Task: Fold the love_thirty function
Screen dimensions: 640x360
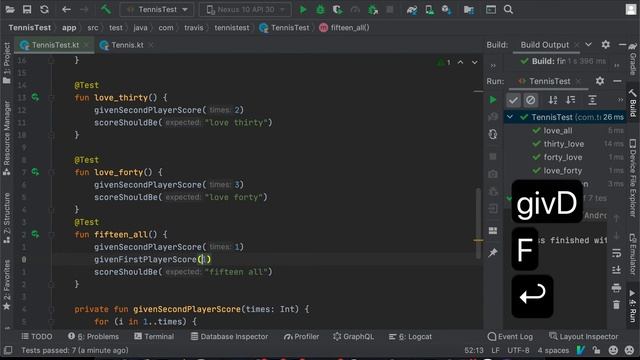Action: (x=51, y=98)
